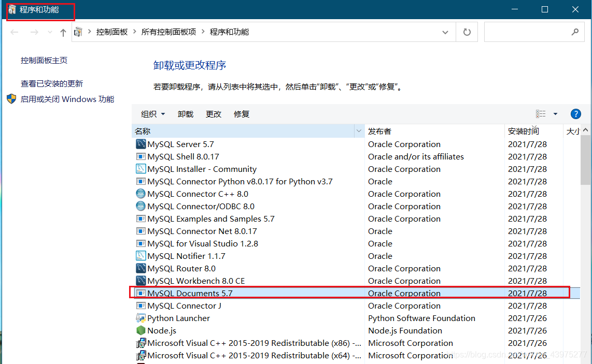The image size is (592, 364).
Task: Click the MySQL Connector Net 8.0.17 icon
Action: (x=140, y=231)
